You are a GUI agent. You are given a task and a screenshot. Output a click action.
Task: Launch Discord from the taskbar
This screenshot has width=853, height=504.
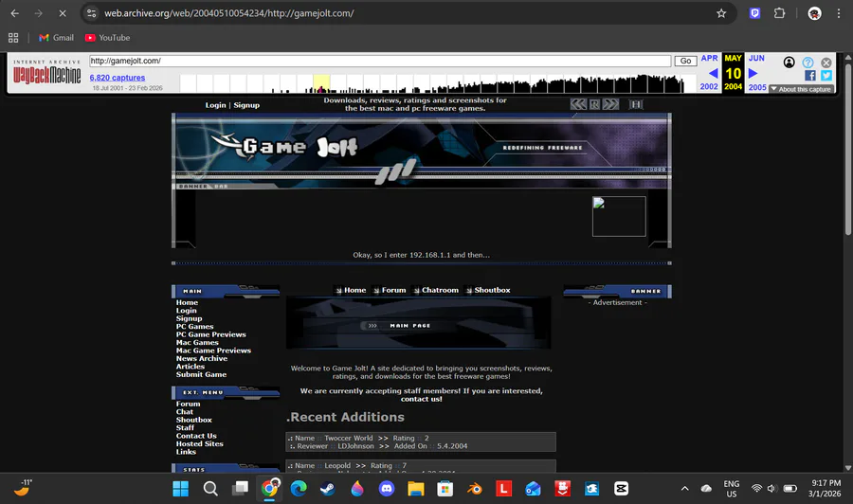[x=387, y=489]
